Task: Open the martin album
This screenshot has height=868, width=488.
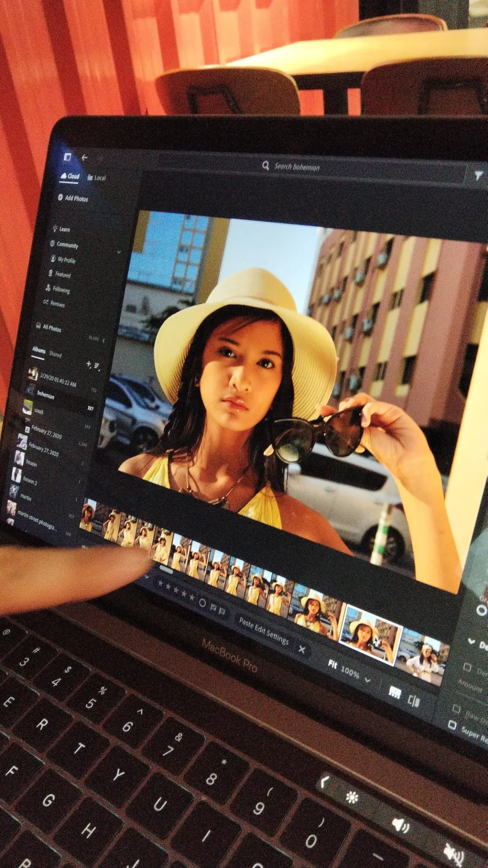Action: click(x=26, y=497)
